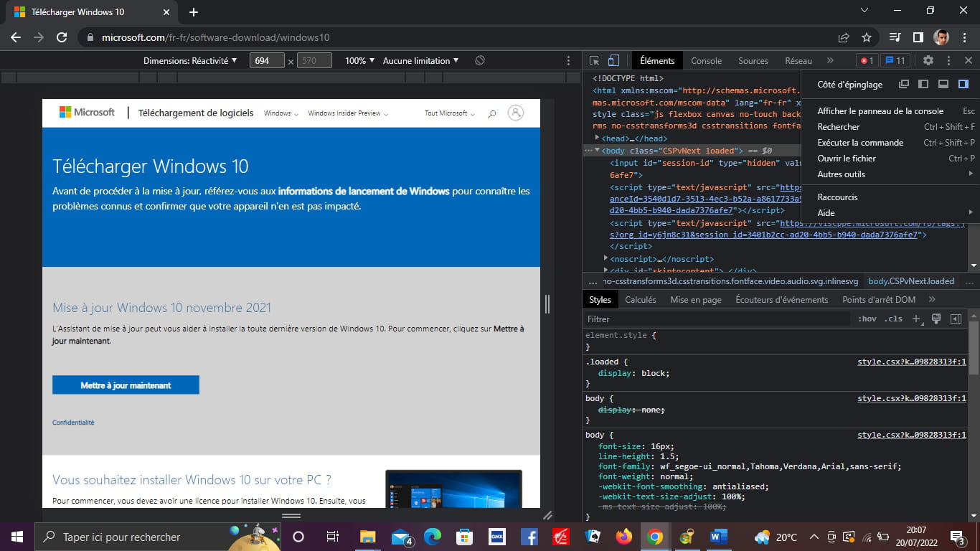Select Ouvrir le fichier
980x551 pixels.
point(890,159)
